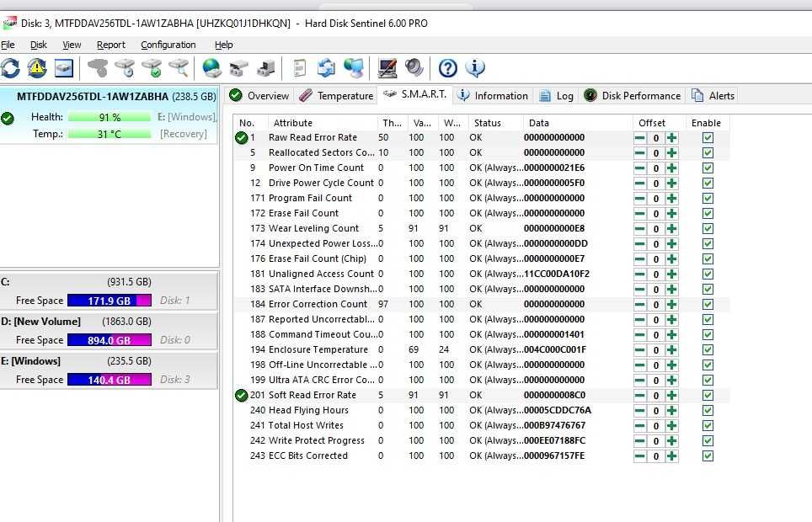
Task: Switch to the Information tab
Action: (x=493, y=96)
